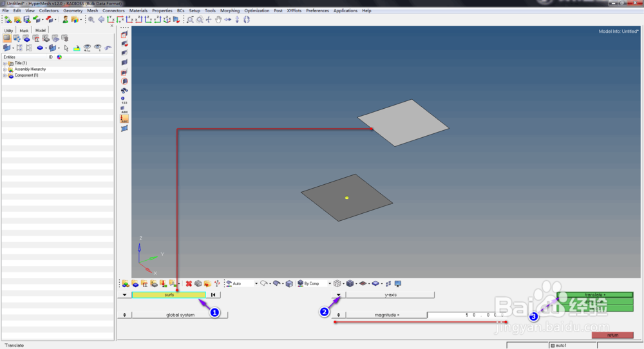Image resolution: width=644 pixels, height=349 pixels.
Task: Click the undo arrow in browser toolbar
Action: [x=108, y=48]
